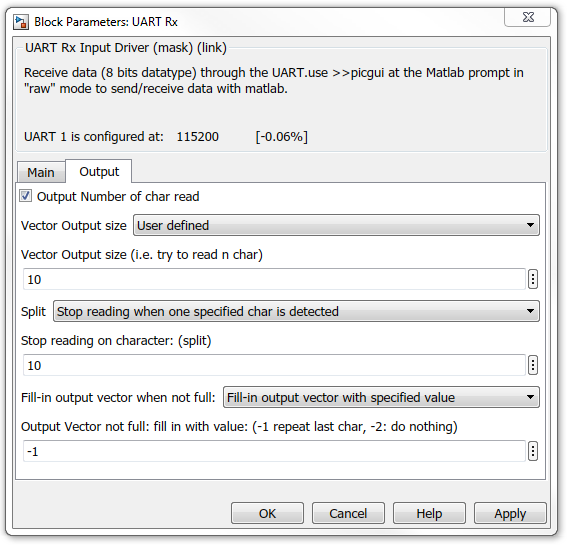Close the Block Parameters dialog
This screenshot has height=546, width=567.
528,17
